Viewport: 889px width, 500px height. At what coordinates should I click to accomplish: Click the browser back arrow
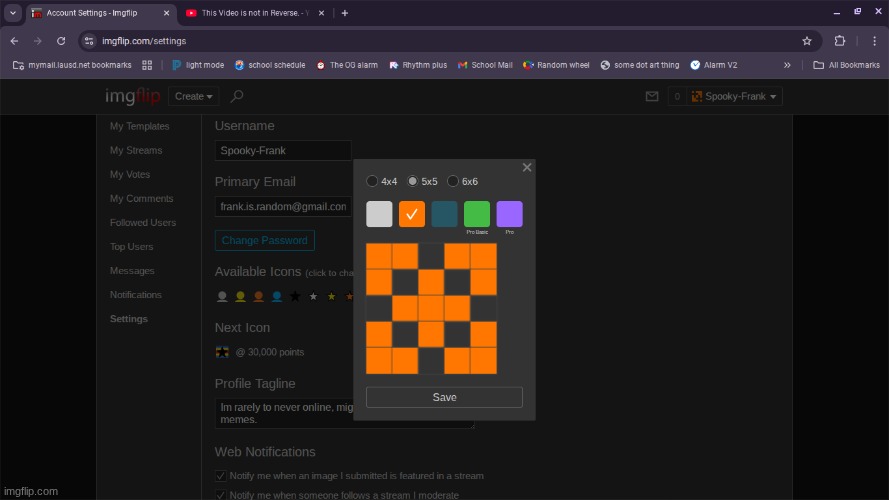click(14, 41)
